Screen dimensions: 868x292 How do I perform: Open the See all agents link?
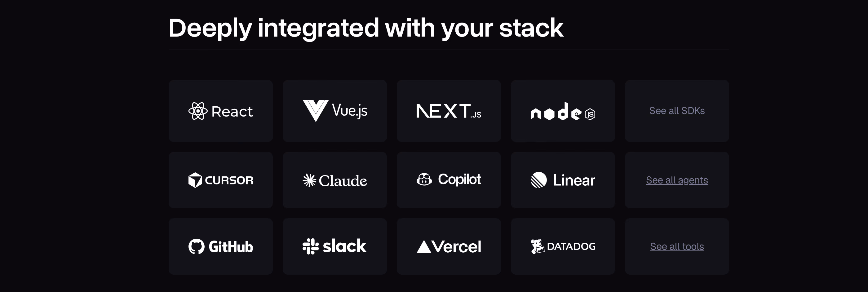coord(677,180)
